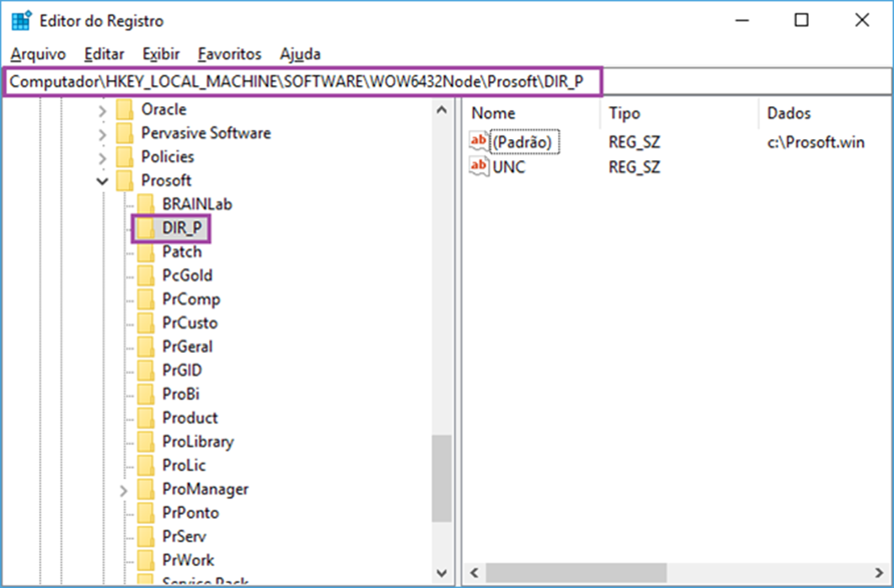Screen dimensions: 894x588
Task: Select the UNC value name
Action: tap(509, 167)
